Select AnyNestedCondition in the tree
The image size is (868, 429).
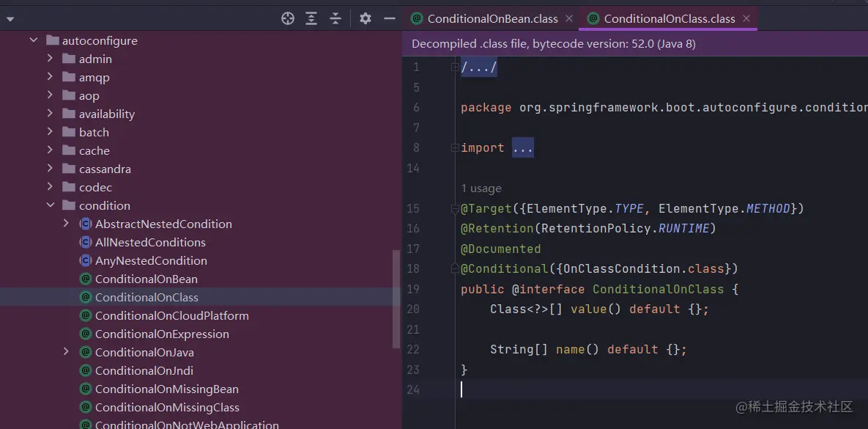pos(151,260)
